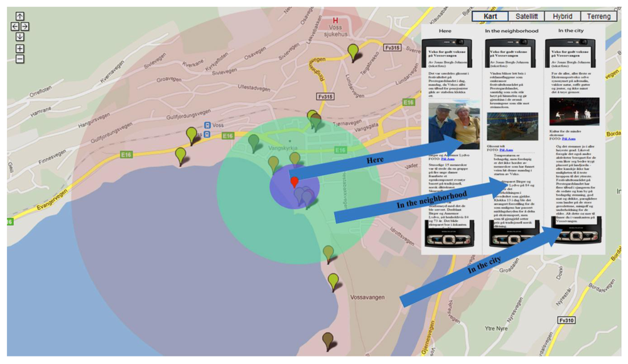Switch to the Satellitt map view
The height and width of the screenshot is (364, 628).
pos(526,16)
